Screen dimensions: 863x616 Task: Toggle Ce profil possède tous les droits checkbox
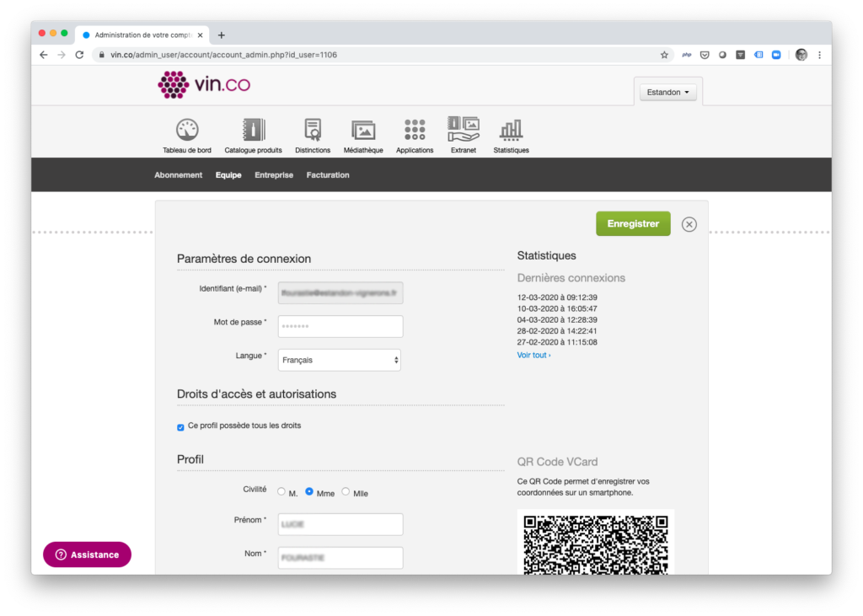click(x=180, y=427)
